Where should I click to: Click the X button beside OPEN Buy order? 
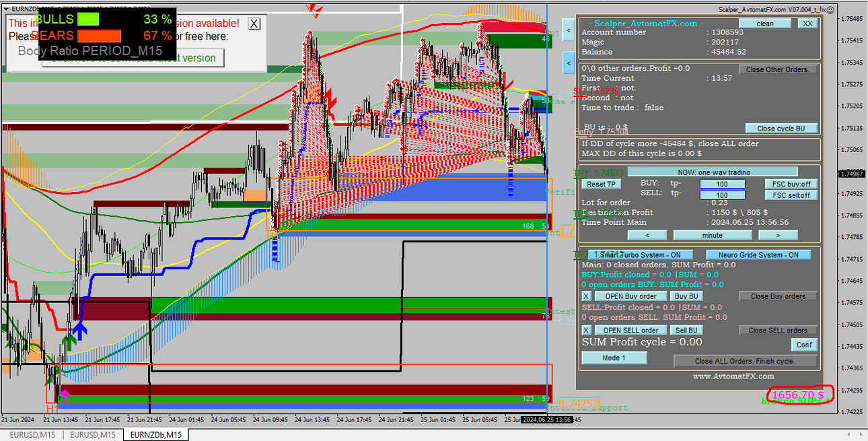(586, 296)
